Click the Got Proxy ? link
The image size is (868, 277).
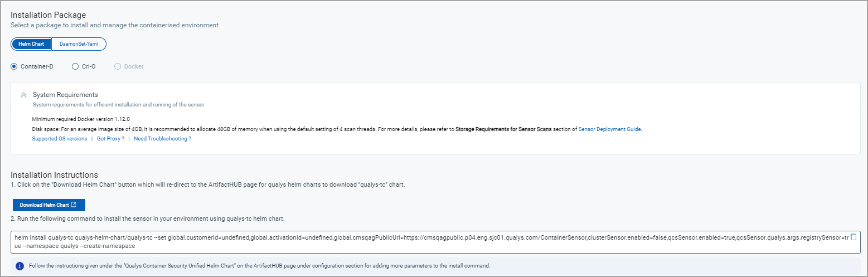(x=110, y=139)
